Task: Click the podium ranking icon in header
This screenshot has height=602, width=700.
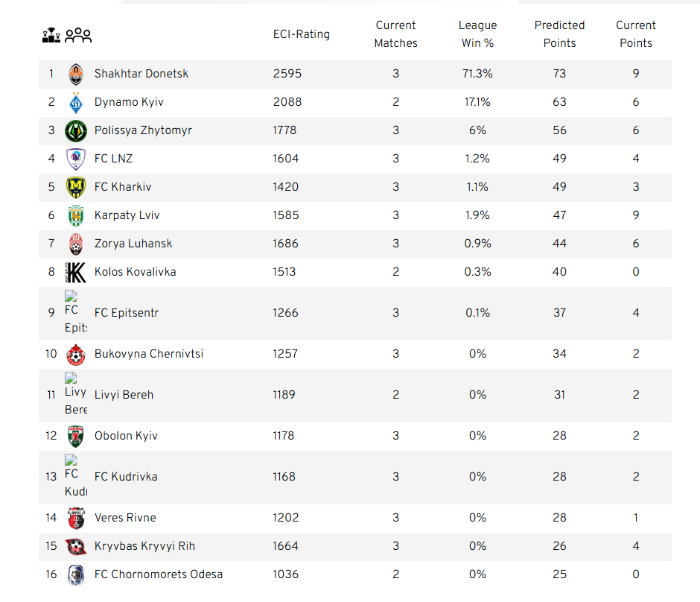Action: tap(51, 35)
